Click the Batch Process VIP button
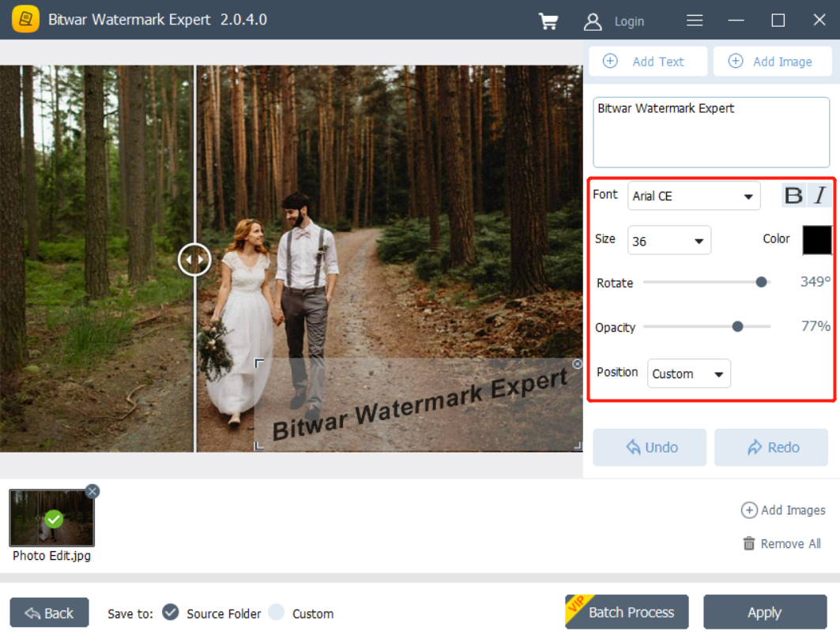This screenshot has width=840, height=642. tap(627, 612)
